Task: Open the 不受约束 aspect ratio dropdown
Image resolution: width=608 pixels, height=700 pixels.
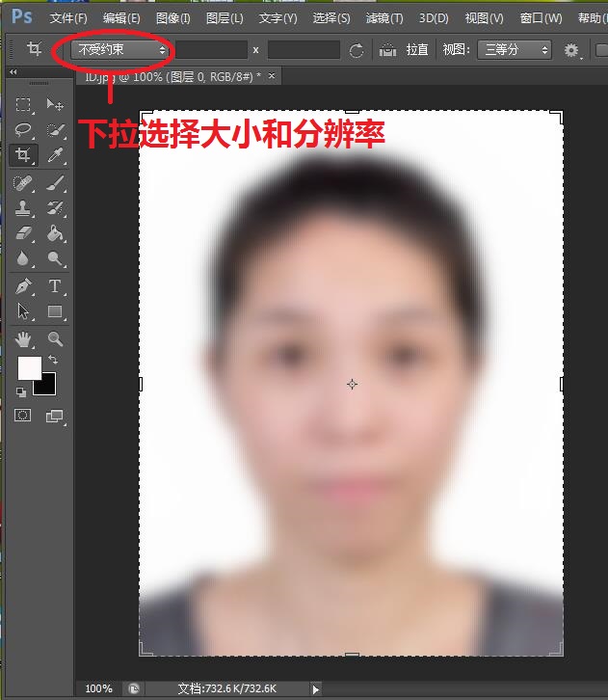Action: (119, 49)
